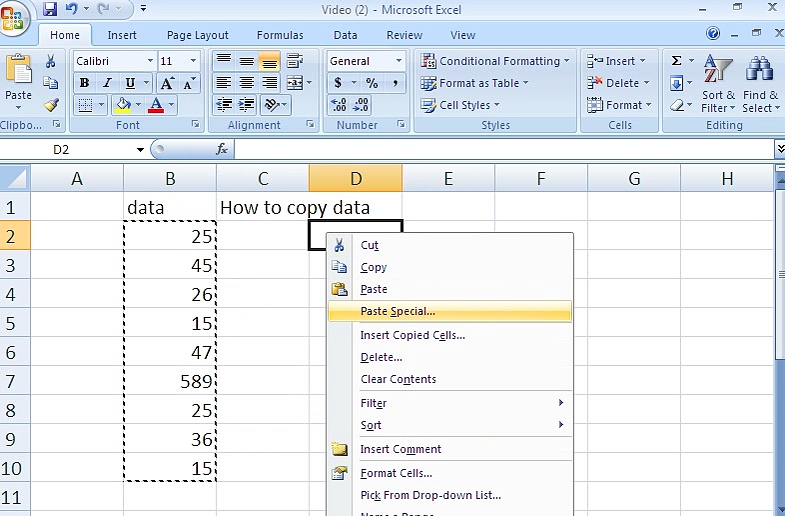Click the ribbon Copy icon
Screen dimensions: 785x516
[x=51, y=83]
